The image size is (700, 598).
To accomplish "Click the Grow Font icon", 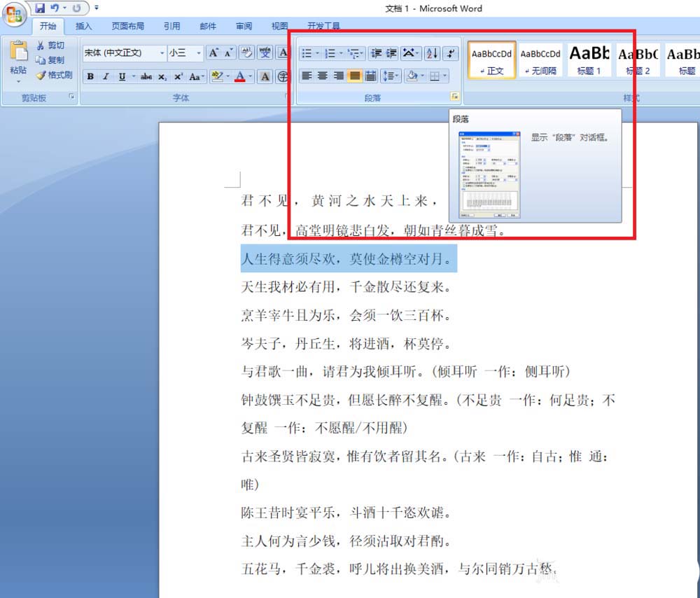I will coord(213,53).
